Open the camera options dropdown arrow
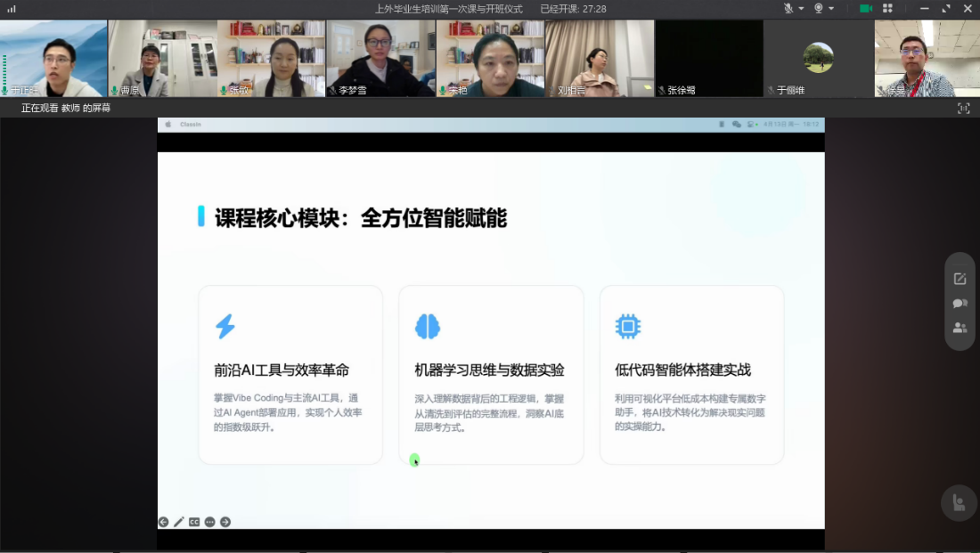 pos(831,9)
